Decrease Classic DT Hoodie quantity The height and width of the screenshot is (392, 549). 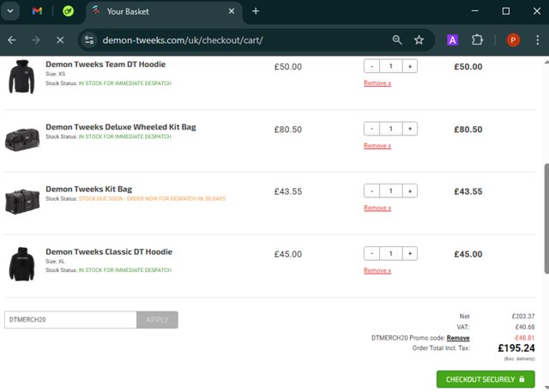pyautogui.click(x=371, y=253)
